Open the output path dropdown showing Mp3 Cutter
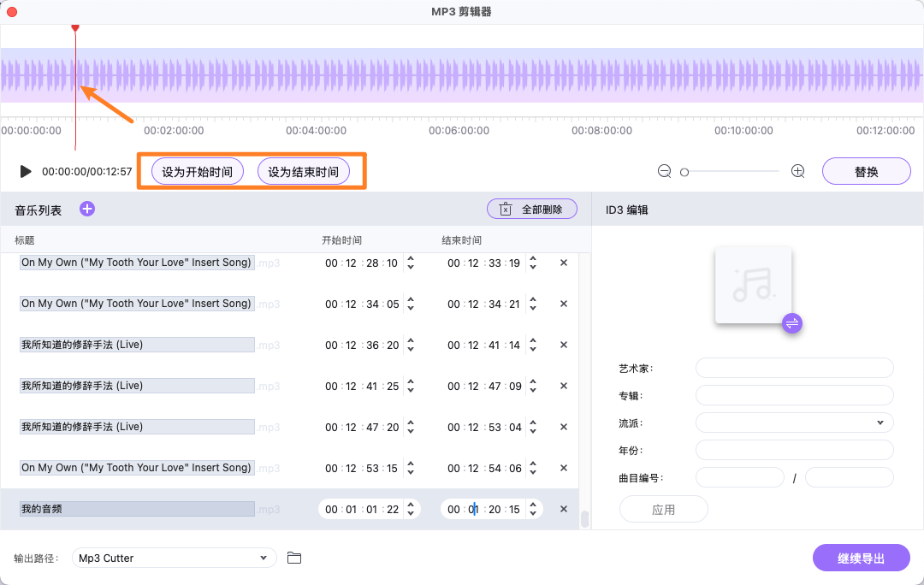924x585 pixels. point(174,557)
